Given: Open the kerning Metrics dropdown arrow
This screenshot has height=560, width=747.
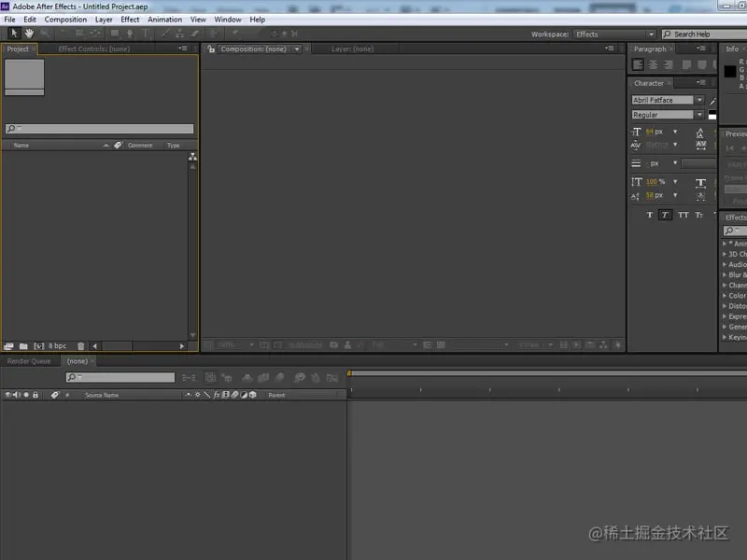Looking at the screenshot, I should pos(675,145).
